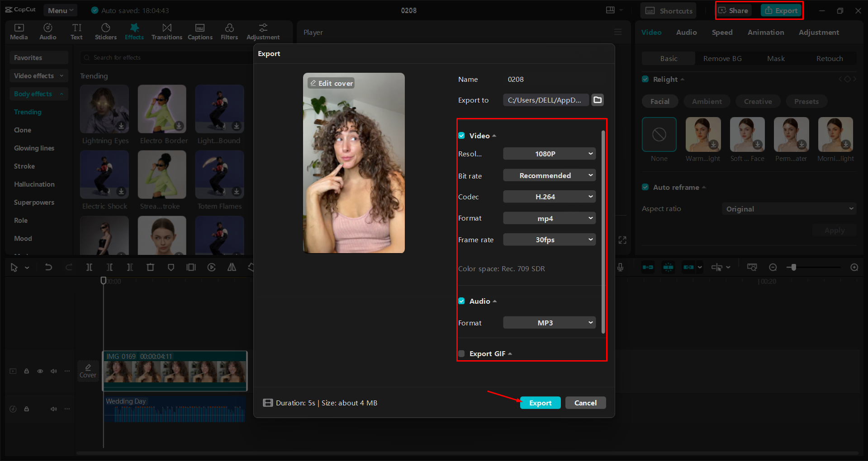This screenshot has width=868, height=461.
Task: Select the IMG 0169 video clip
Action: click(x=175, y=371)
